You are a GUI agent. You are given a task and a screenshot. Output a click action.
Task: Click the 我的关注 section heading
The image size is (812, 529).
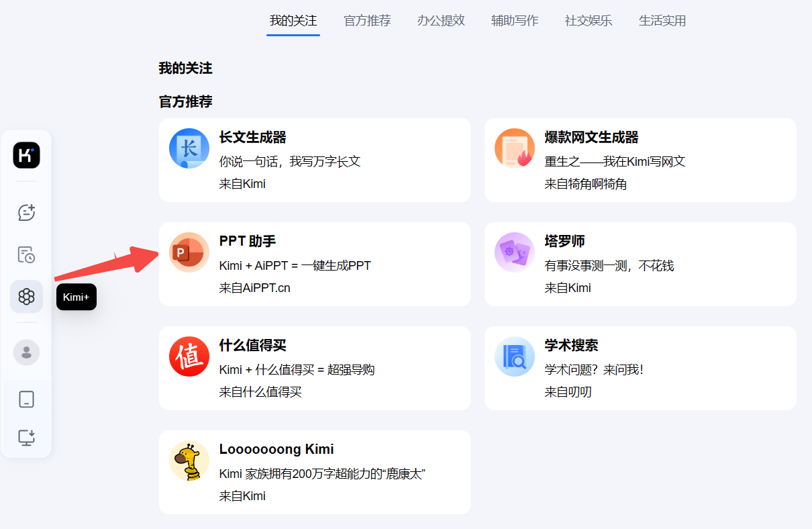click(x=185, y=68)
